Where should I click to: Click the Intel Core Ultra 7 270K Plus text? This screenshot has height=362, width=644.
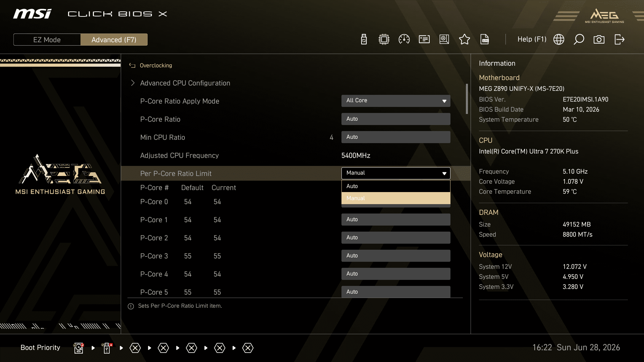pos(529,152)
